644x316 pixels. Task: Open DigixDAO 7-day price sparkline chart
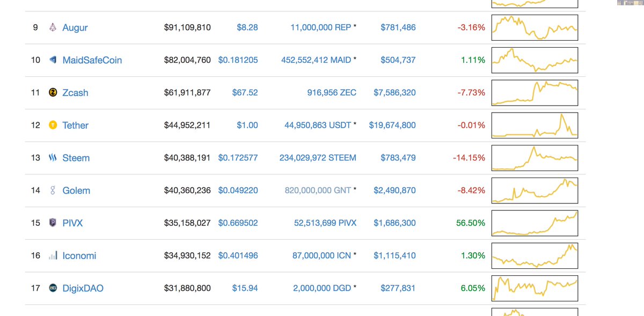(x=535, y=288)
